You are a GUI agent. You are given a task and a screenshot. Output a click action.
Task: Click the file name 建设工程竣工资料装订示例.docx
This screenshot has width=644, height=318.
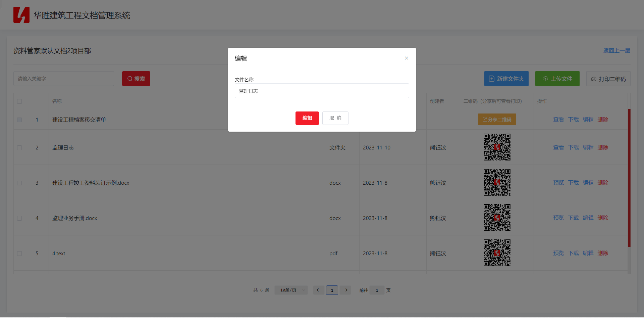click(x=91, y=183)
